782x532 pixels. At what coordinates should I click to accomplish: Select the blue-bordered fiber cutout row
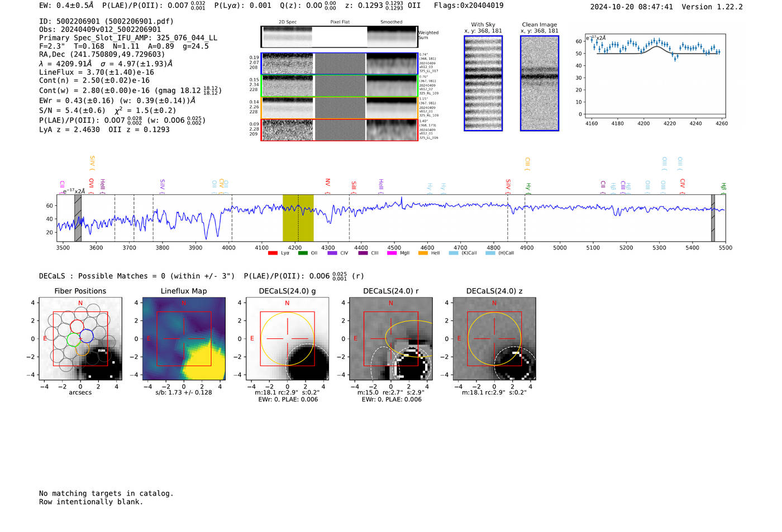339,64
